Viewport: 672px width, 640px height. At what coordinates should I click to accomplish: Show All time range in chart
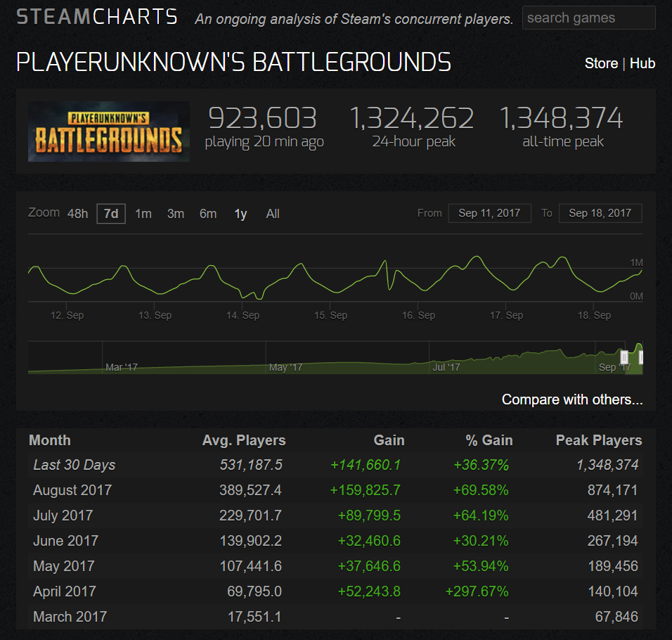pyautogui.click(x=273, y=214)
